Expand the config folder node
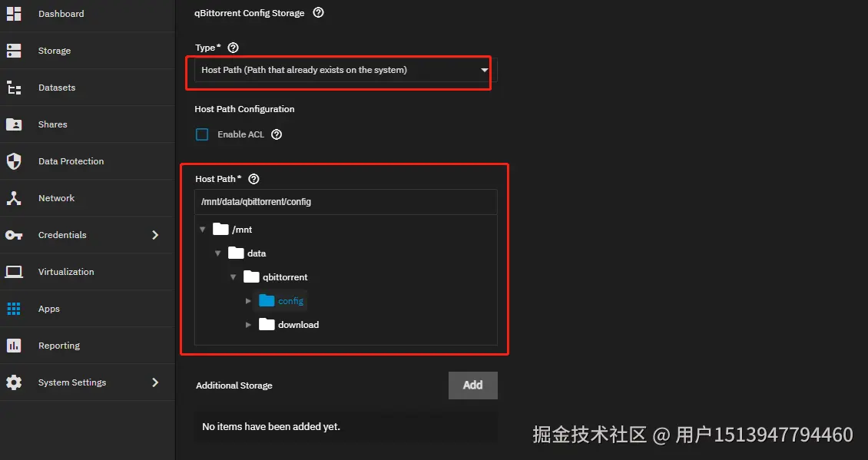The image size is (868, 460). click(x=249, y=300)
